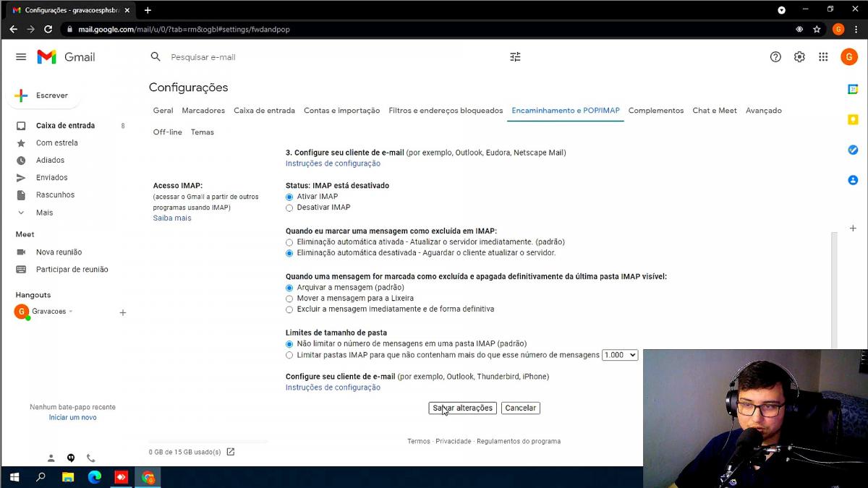Select Excluir a mensagem imediatamente option

click(x=289, y=309)
